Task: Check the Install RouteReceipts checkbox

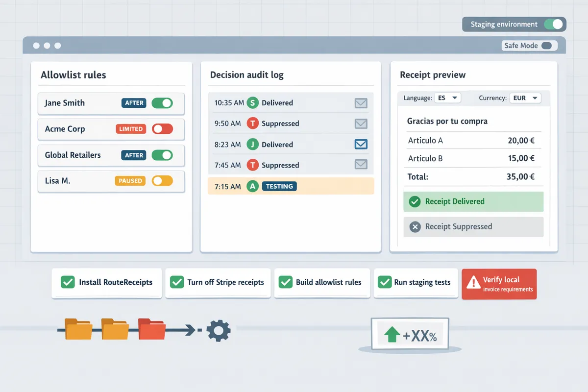Action: 67,282
